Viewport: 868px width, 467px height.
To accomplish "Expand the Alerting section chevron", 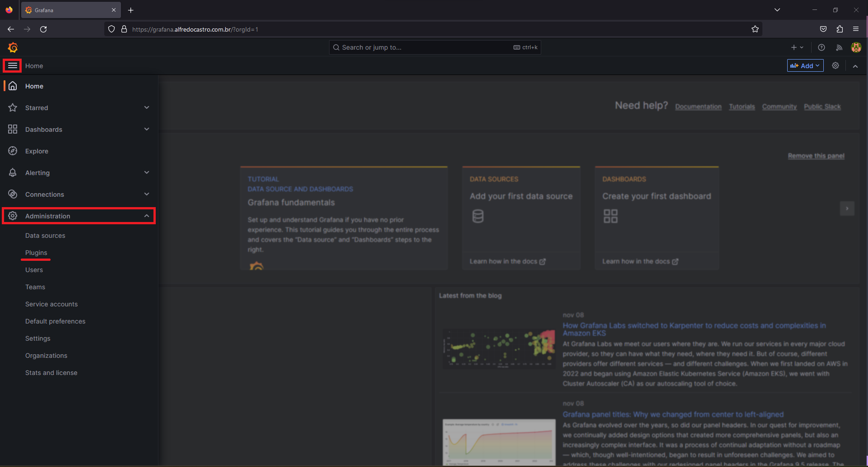I will 147,172.
